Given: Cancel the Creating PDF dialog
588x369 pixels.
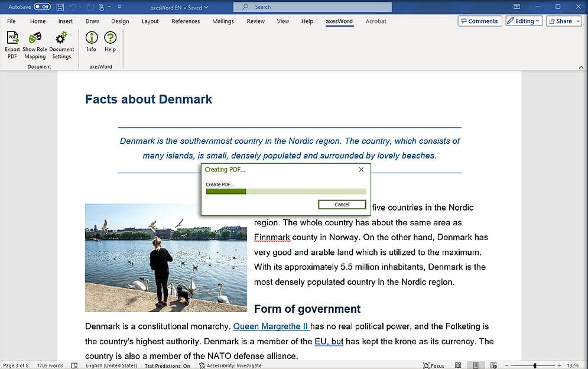Looking at the screenshot, I should pyautogui.click(x=342, y=205).
